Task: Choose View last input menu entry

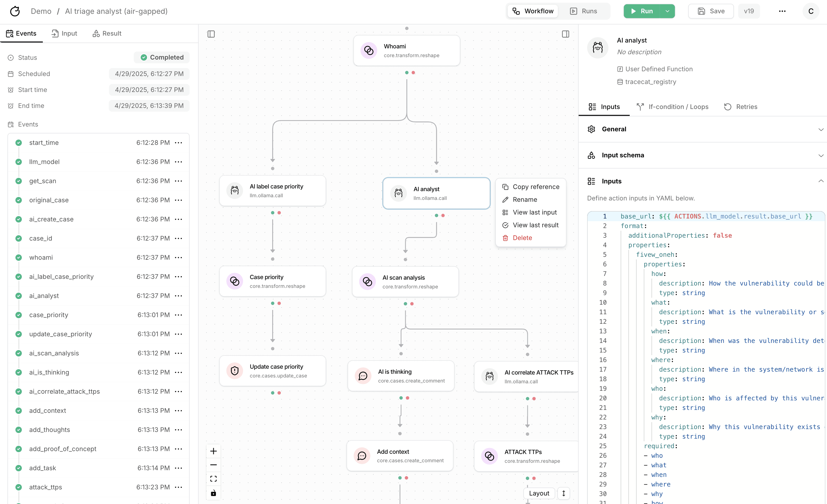Action: (531, 212)
